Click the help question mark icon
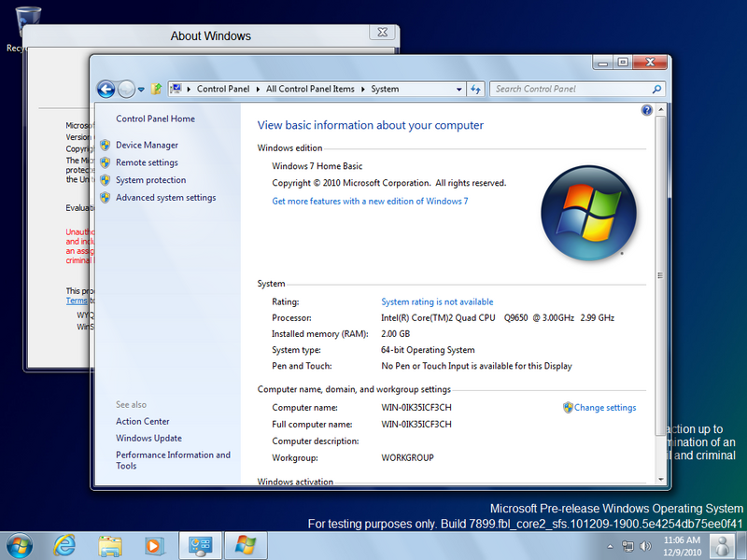Screen dimensions: 747x560 [x=646, y=110]
